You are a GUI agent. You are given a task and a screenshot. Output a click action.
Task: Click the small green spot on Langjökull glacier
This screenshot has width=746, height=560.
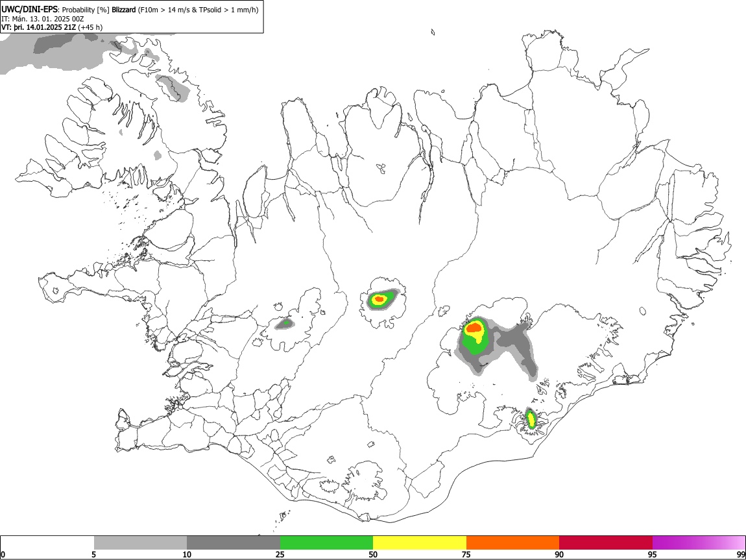(x=287, y=323)
